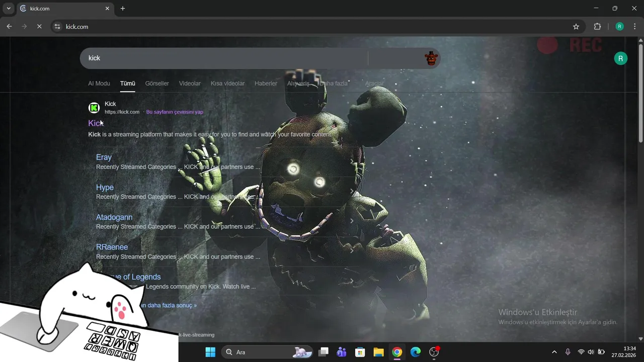This screenshot has height=362, width=644.
Task: Open Task View on the taskbar
Action: [324, 352]
